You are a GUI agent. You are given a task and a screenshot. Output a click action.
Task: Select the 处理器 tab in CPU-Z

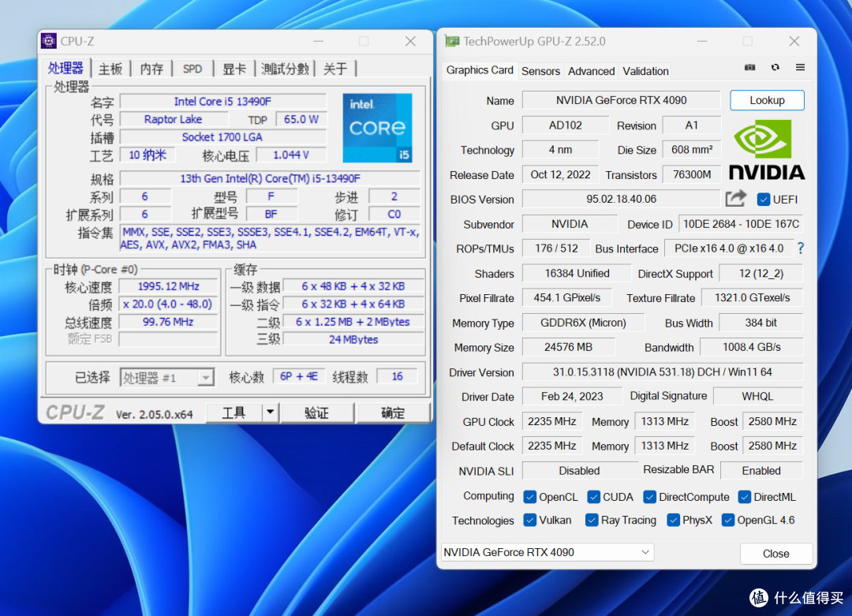tap(65, 68)
